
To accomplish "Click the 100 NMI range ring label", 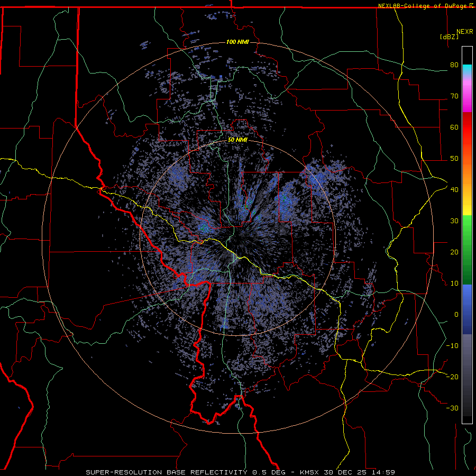I will 237,42.
